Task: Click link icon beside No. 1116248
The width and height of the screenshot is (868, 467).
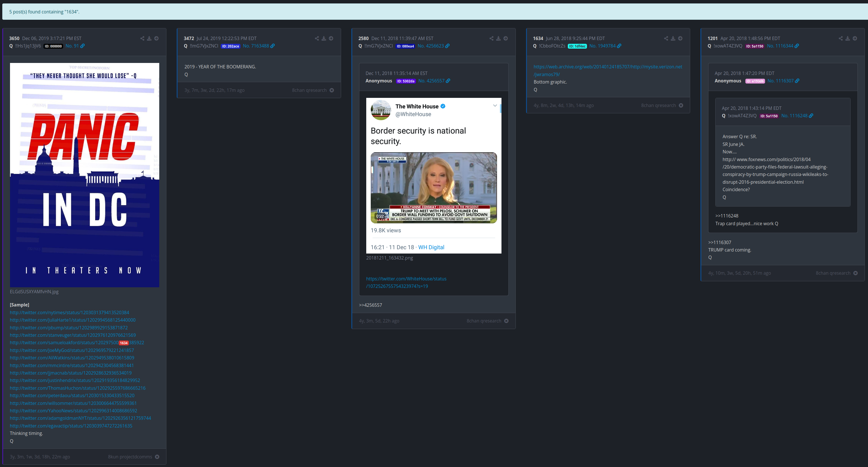Action: 811,116
